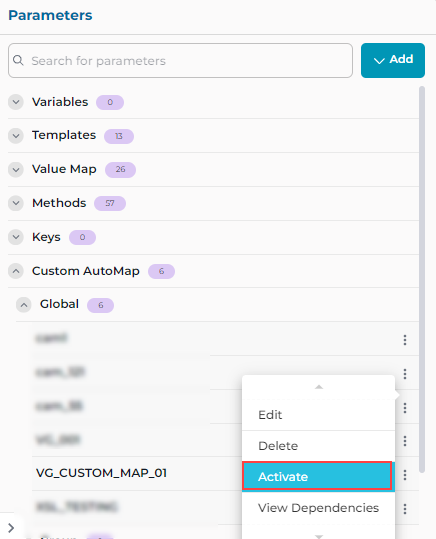Click the Search for parameters field

[x=181, y=60]
